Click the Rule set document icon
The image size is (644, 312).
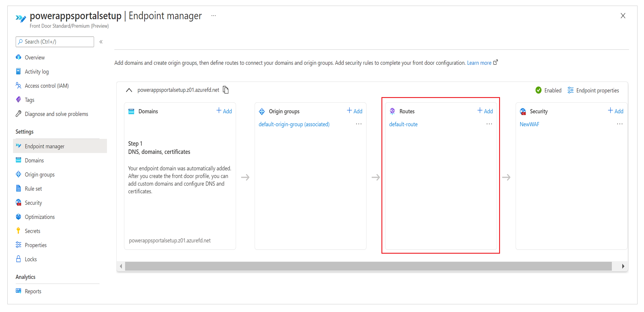pos(19,189)
